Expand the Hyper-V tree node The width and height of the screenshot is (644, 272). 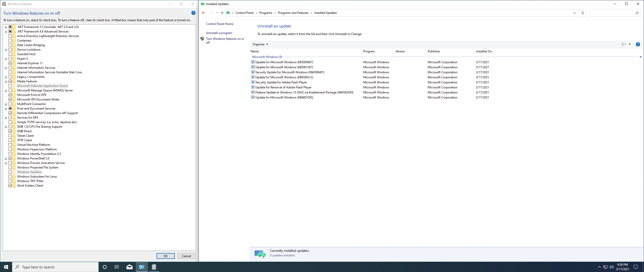[6, 59]
